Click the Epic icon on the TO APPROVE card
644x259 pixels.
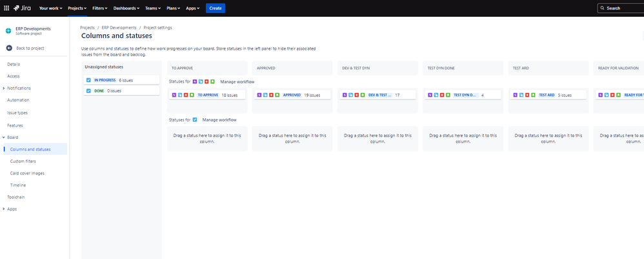click(174, 95)
